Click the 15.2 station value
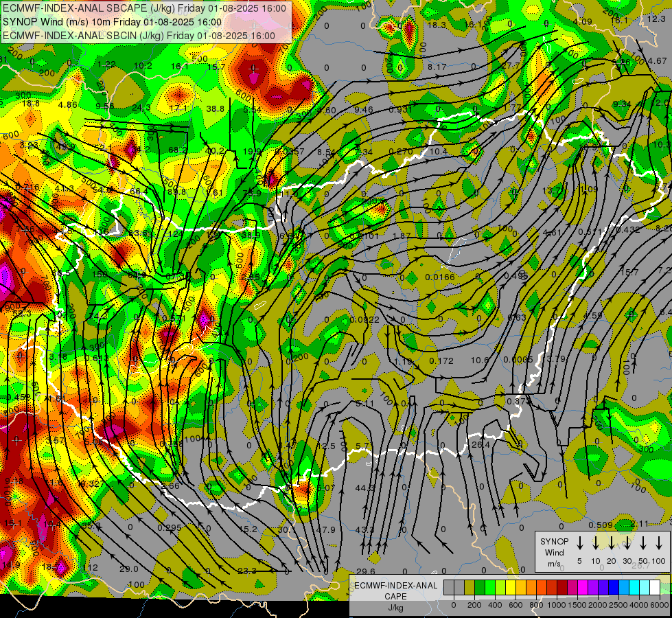This screenshot has width=672, height=618. 248,529
